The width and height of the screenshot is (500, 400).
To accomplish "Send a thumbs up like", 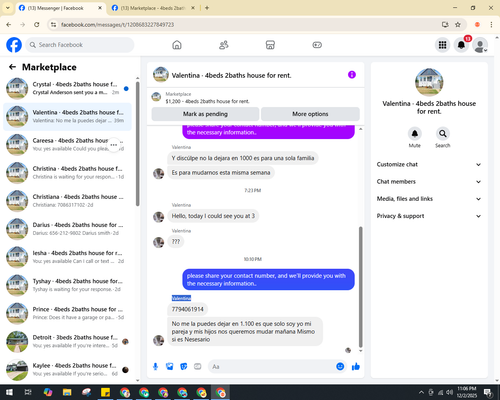I will 356,367.
